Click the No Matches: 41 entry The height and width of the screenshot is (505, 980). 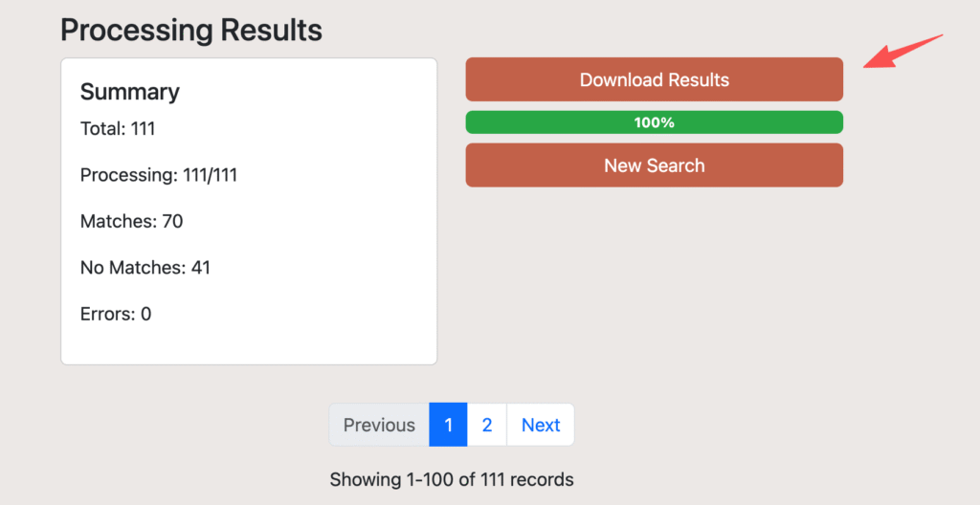point(145,268)
